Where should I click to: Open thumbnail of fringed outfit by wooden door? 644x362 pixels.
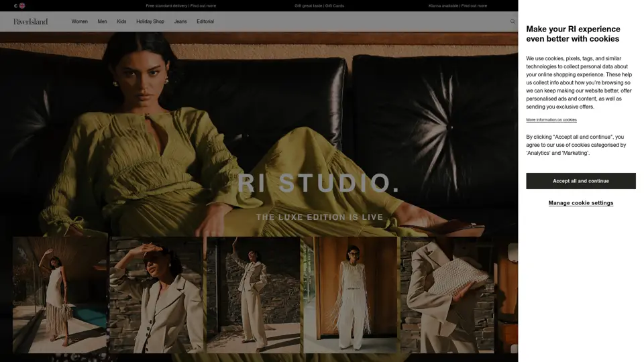[350, 295]
